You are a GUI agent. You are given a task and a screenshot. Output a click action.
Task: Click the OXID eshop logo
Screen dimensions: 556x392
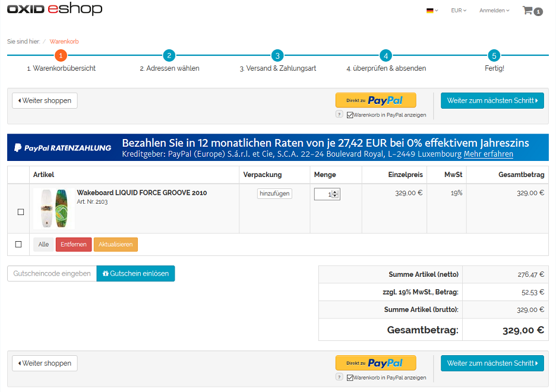[55, 9]
